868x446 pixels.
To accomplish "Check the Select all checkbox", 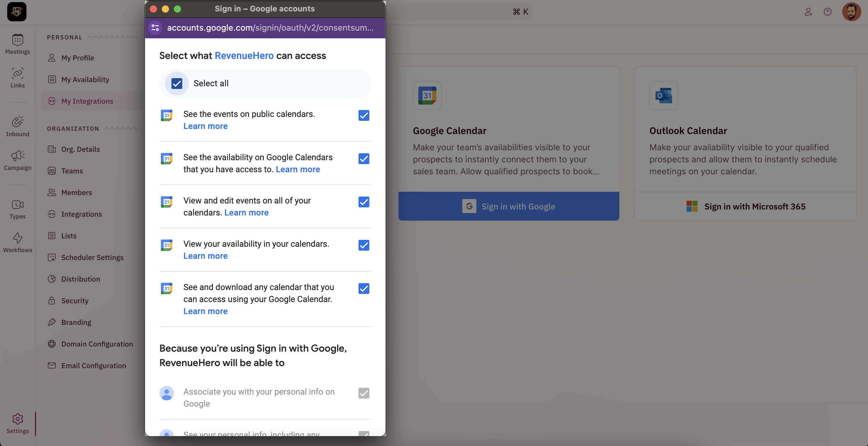I will pyautogui.click(x=177, y=84).
